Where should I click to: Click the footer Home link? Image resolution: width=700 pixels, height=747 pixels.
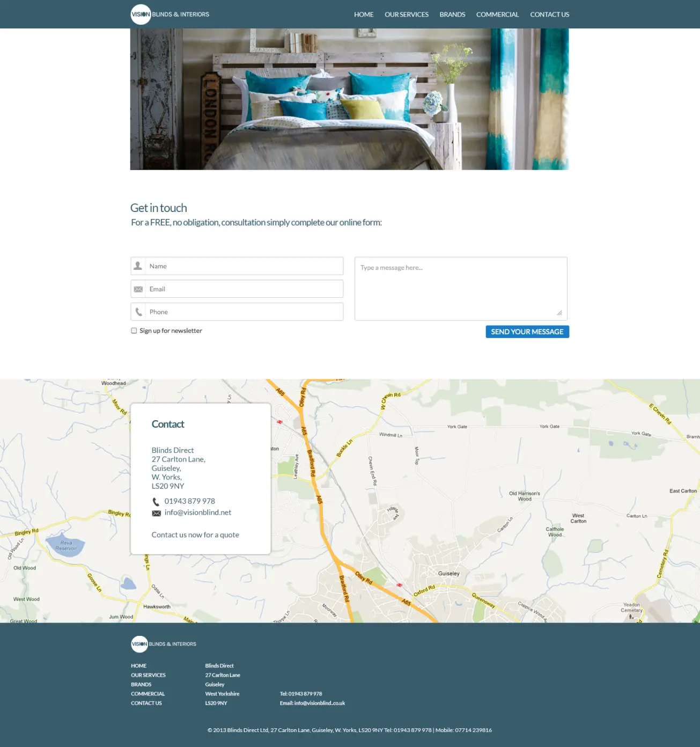coord(138,666)
